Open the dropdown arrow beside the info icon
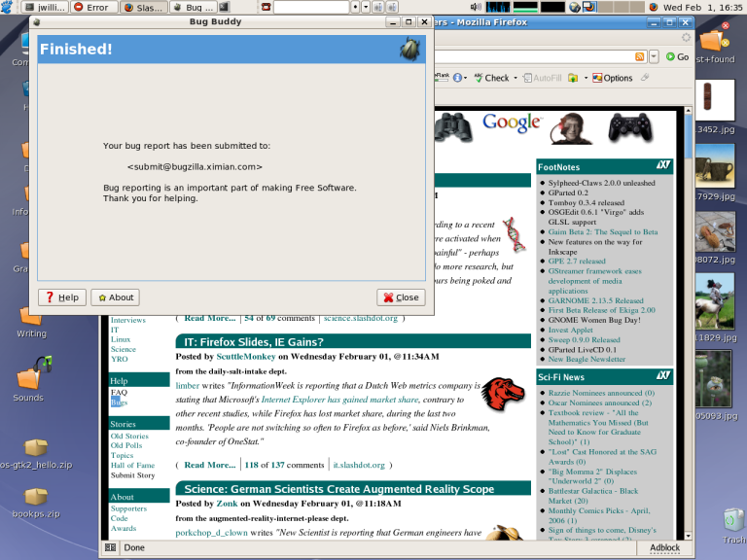 tap(466, 78)
